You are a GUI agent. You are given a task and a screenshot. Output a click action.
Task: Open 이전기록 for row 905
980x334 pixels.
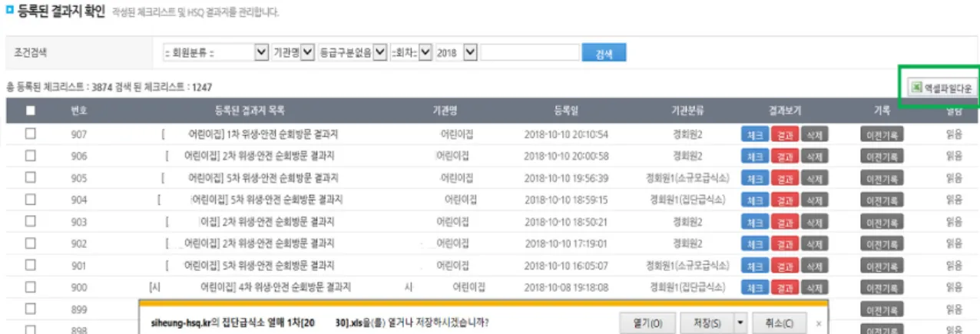(883, 178)
